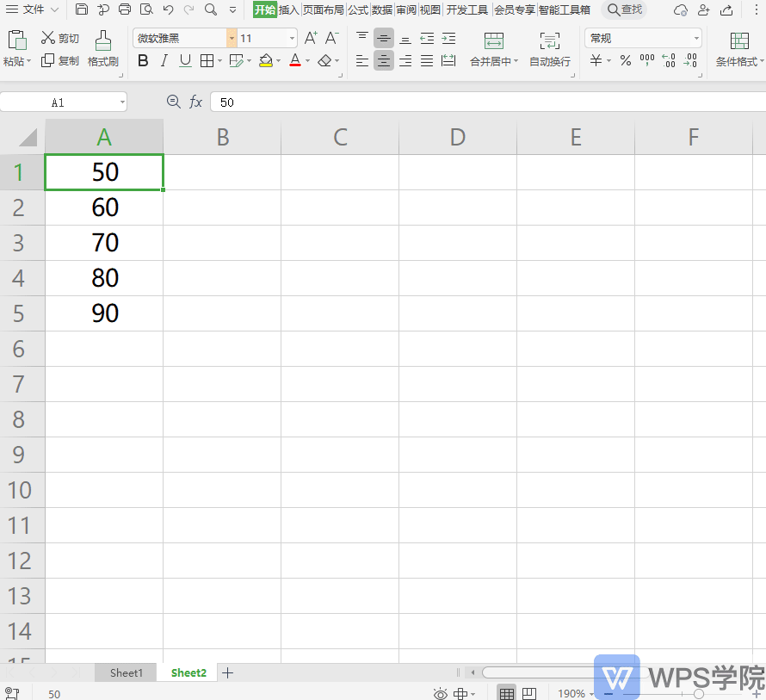The image size is (766, 700).
Task: Expand the font size dropdown showing 11
Action: point(293,39)
